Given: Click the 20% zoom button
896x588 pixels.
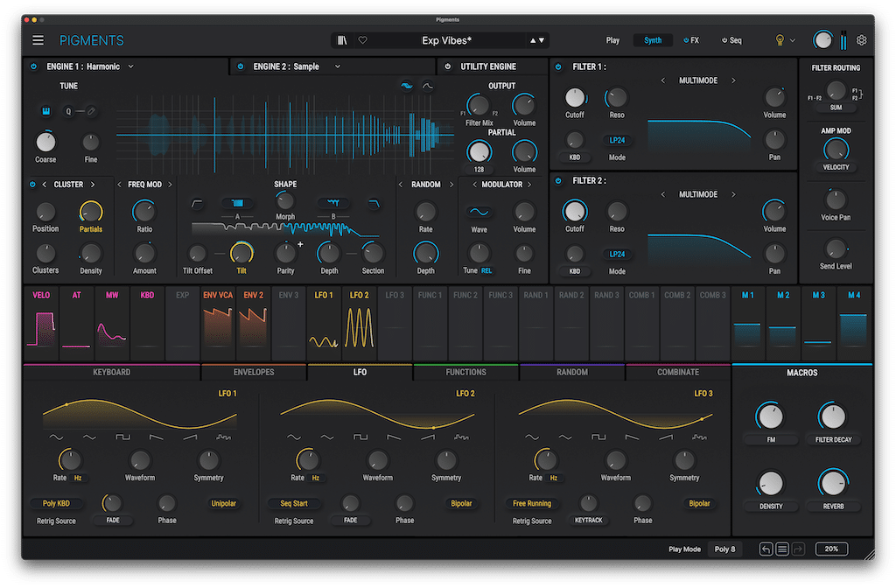Looking at the screenshot, I should pos(831,549).
